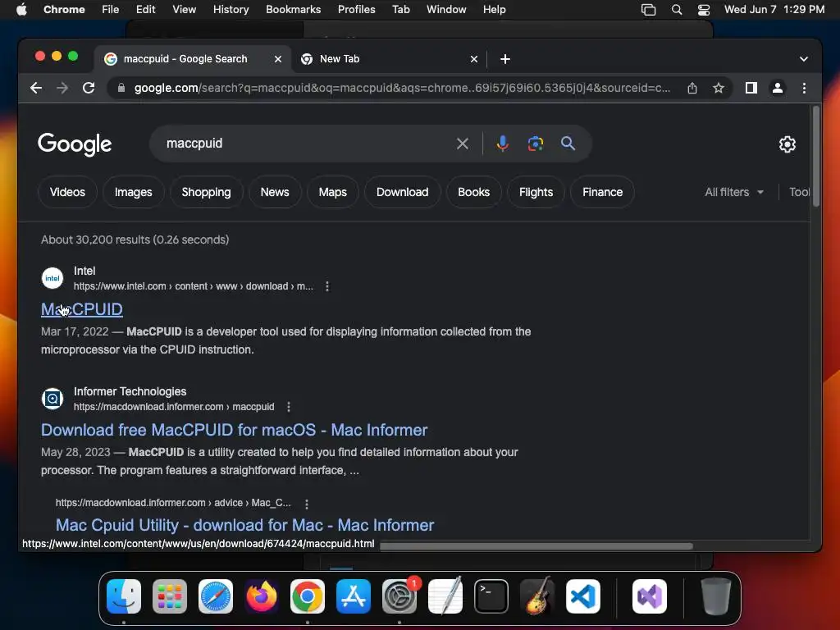
Task: Filter results by Images
Action: (x=134, y=192)
